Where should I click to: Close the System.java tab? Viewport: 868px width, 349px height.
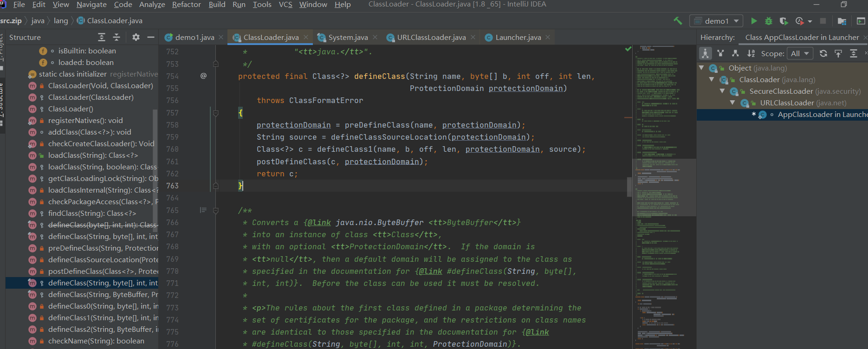tap(375, 37)
